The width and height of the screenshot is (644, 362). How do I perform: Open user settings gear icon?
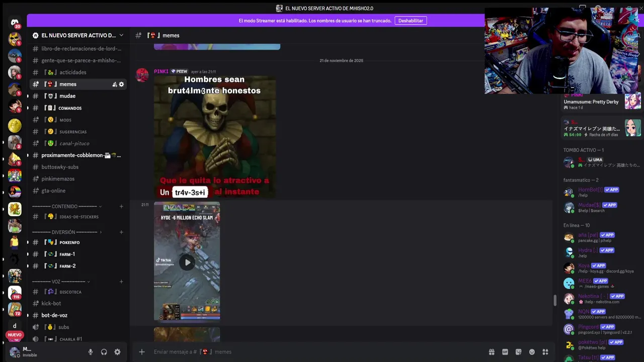117,352
